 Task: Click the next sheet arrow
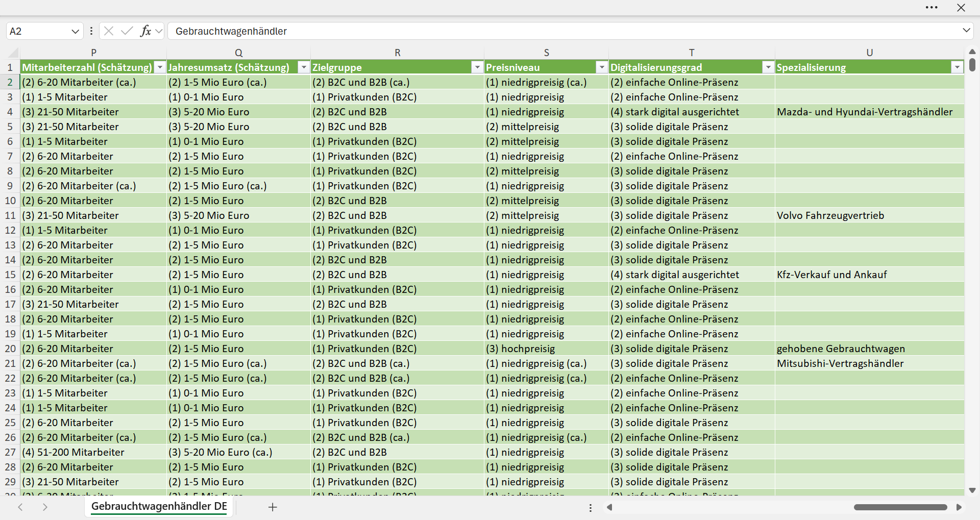pos(45,507)
